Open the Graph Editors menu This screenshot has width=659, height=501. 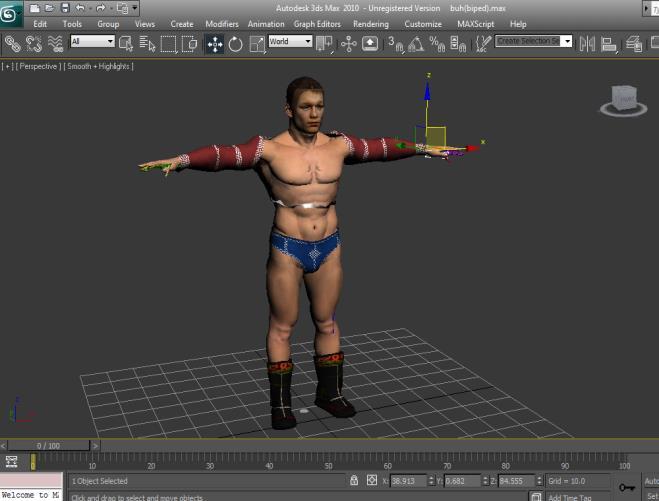point(317,24)
